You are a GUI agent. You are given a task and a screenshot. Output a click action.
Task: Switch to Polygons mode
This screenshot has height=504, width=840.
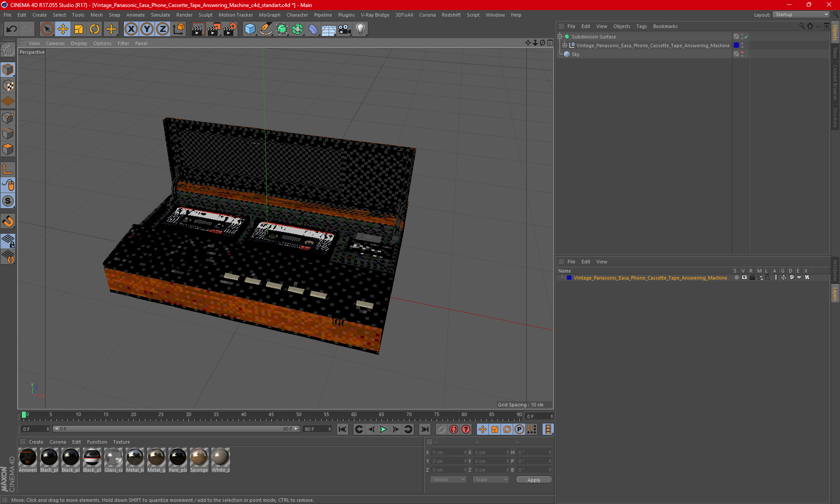(8, 149)
